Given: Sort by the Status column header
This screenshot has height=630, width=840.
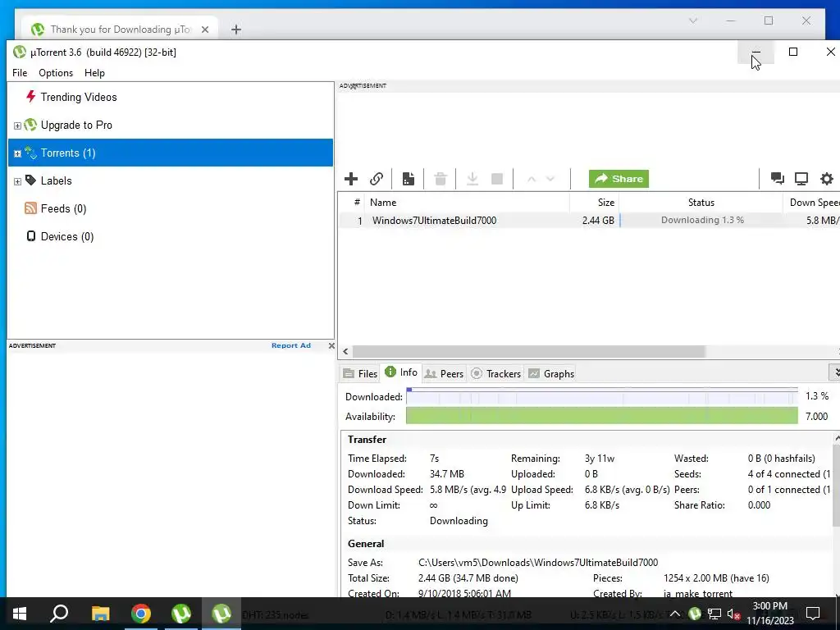Looking at the screenshot, I should point(701,203).
